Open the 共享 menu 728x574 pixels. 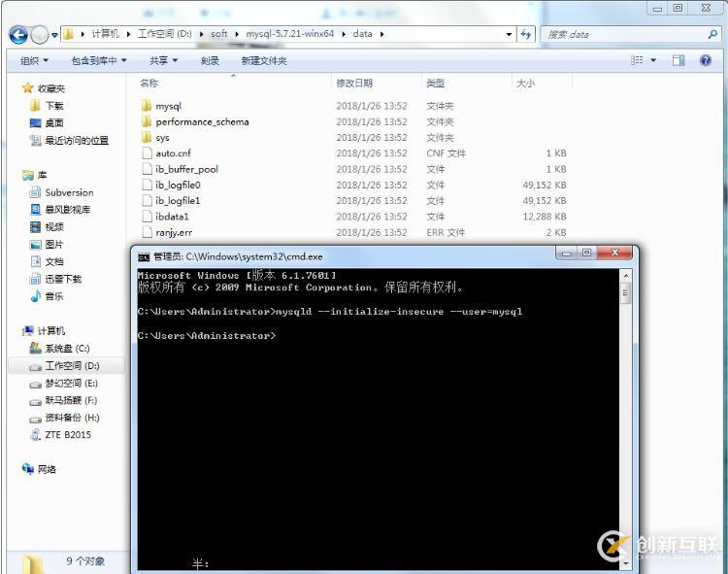click(163, 60)
